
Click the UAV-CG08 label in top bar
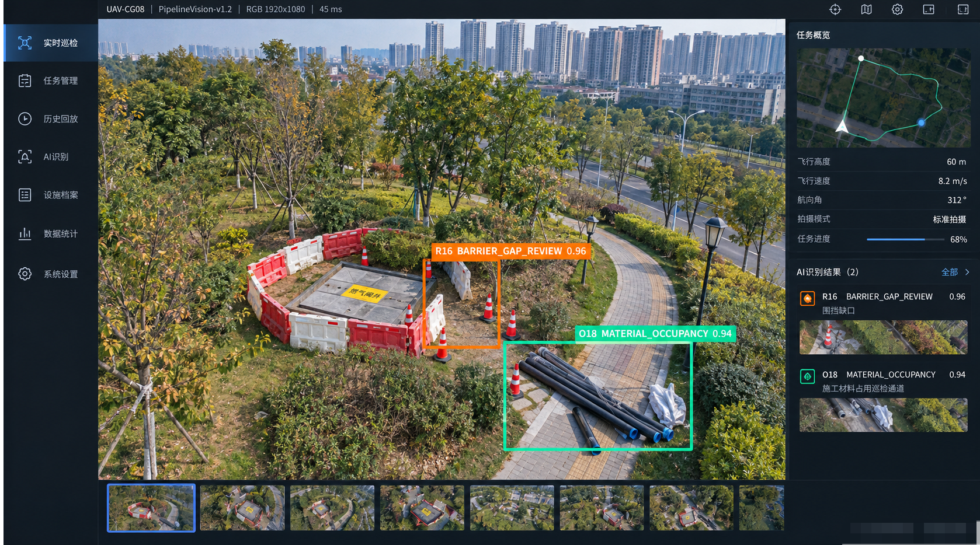[126, 9]
